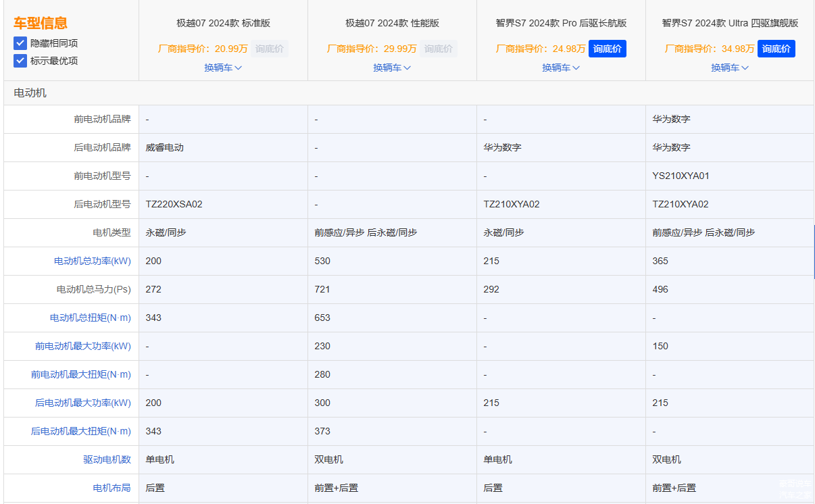Click the 前电动机最大扭矩(N·m) parameter link

[x=81, y=374]
